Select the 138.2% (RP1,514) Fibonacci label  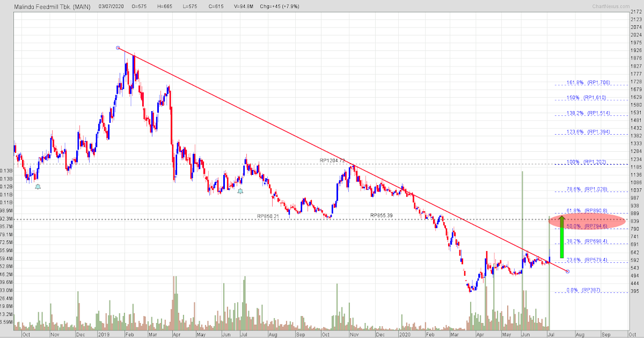[x=589, y=114]
